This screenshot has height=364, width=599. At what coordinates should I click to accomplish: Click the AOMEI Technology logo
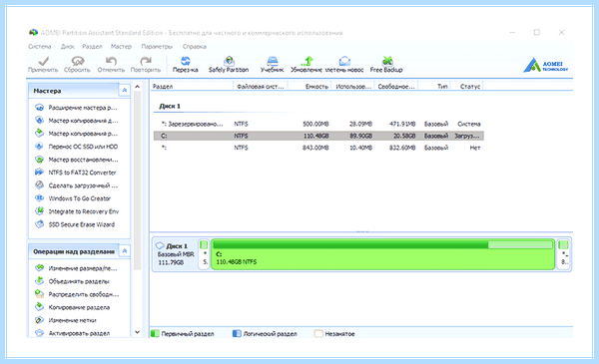[545, 65]
